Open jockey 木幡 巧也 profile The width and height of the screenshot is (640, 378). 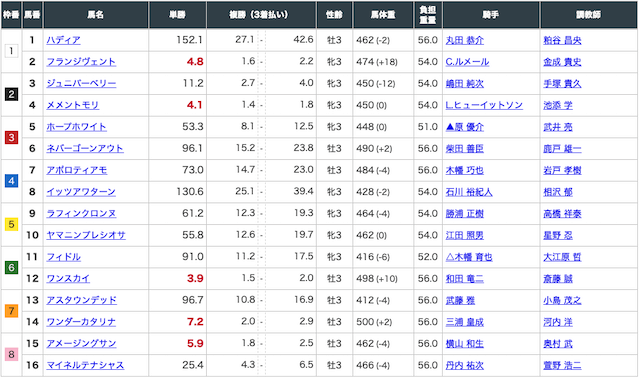tap(464, 170)
